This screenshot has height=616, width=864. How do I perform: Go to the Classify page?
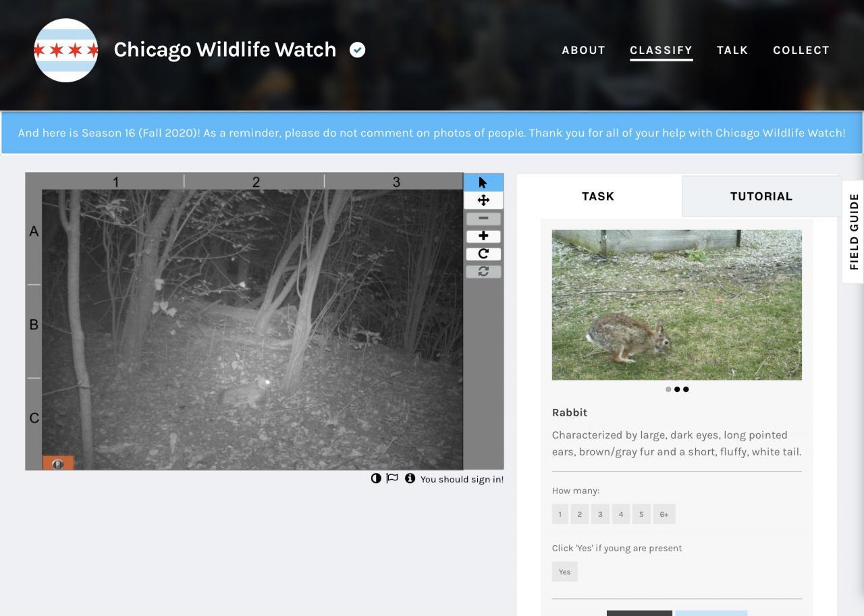pyautogui.click(x=661, y=50)
